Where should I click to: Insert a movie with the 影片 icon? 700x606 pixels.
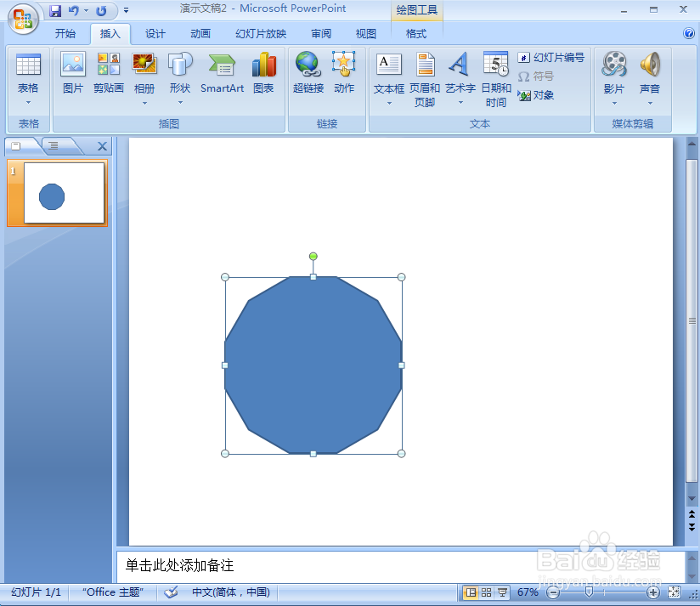[614, 65]
